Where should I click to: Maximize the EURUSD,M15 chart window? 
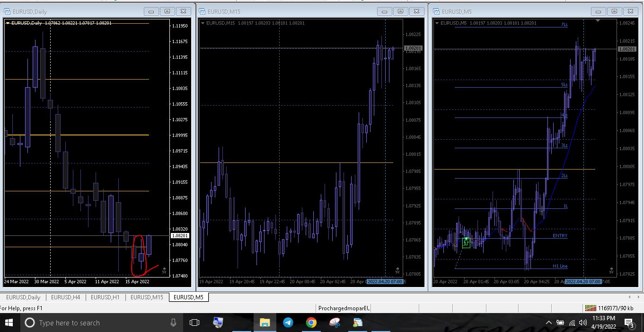pyautogui.click(x=400, y=11)
